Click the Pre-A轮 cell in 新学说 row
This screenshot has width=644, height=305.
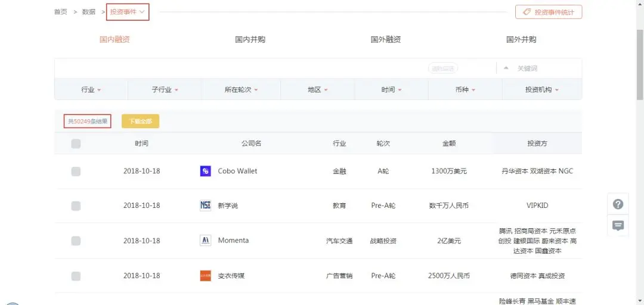pos(383,206)
